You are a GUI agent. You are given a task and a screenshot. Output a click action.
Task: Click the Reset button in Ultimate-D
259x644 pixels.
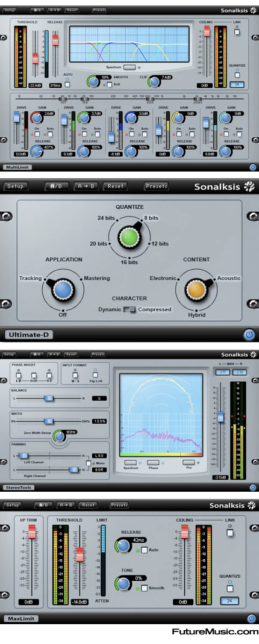[115, 186]
